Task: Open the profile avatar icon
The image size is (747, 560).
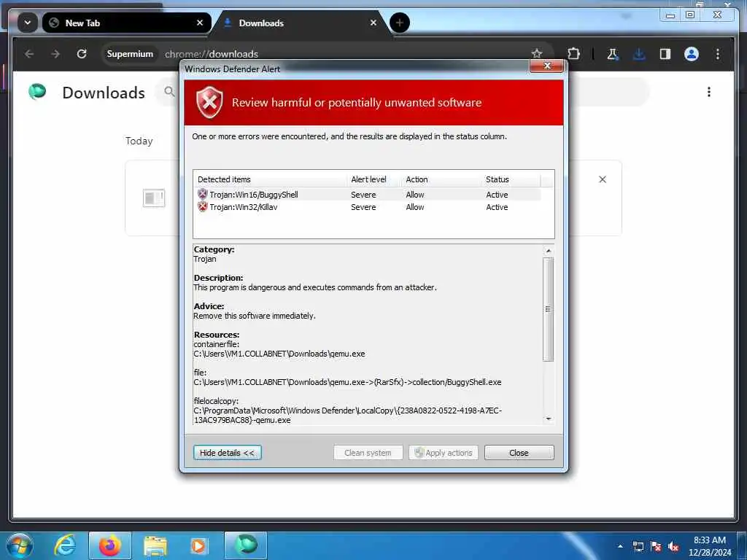Action: tap(692, 54)
